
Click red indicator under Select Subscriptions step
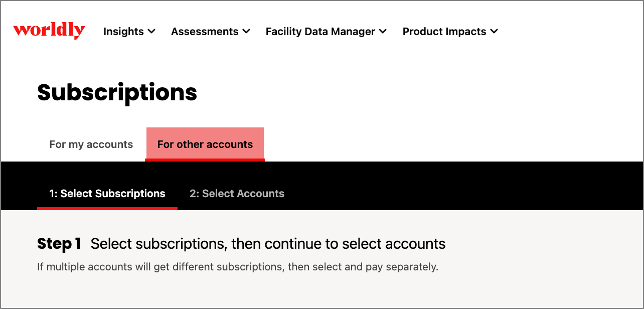click(x=107, y=208)
